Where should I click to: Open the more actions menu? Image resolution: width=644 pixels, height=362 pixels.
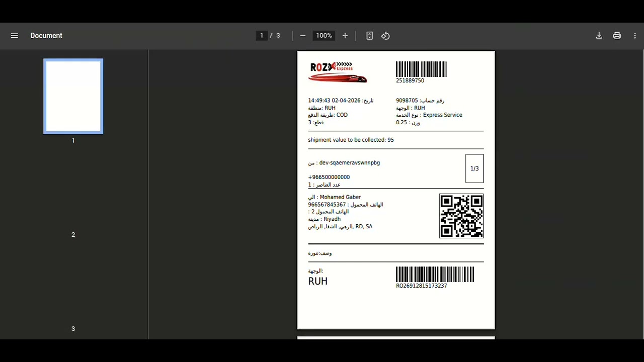coord(635,36)
